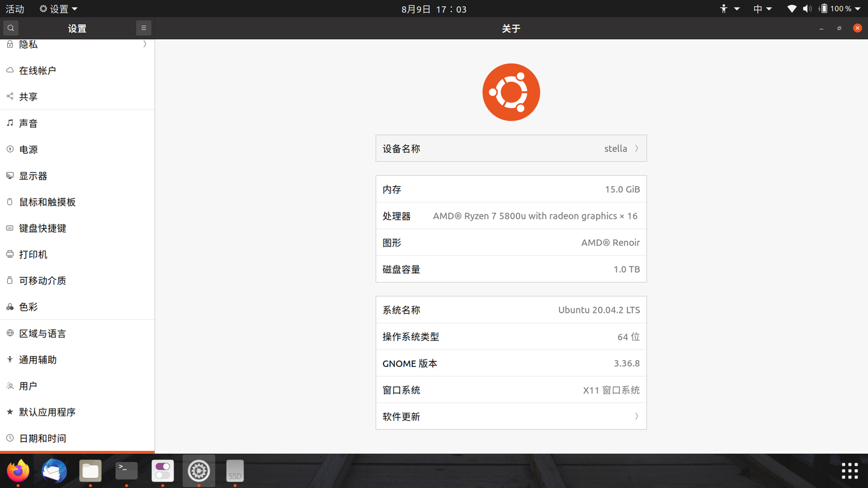This screenshot has height=488, width=868.
Task: Open the clock 8月9日 17:03 calendar
Action: pos(434,9)
